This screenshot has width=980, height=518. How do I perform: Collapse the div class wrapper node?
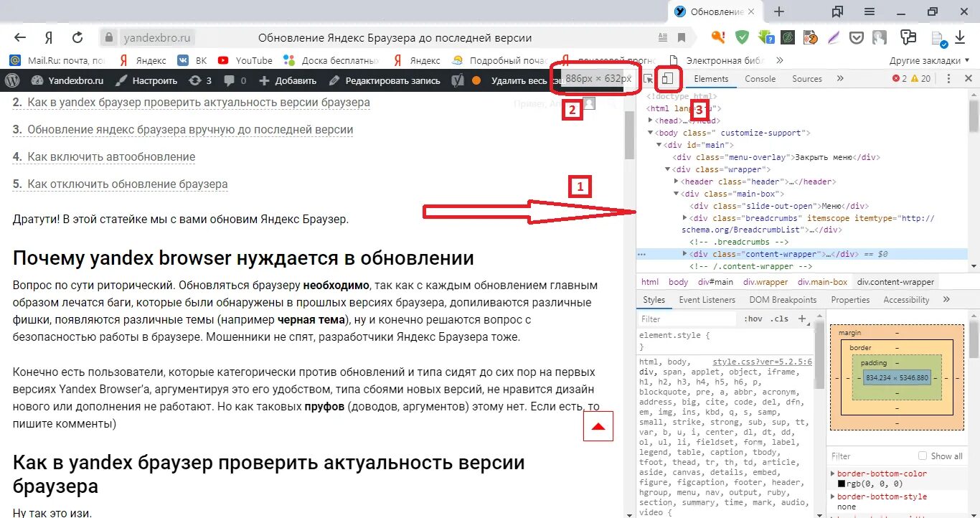pos(668,169)
